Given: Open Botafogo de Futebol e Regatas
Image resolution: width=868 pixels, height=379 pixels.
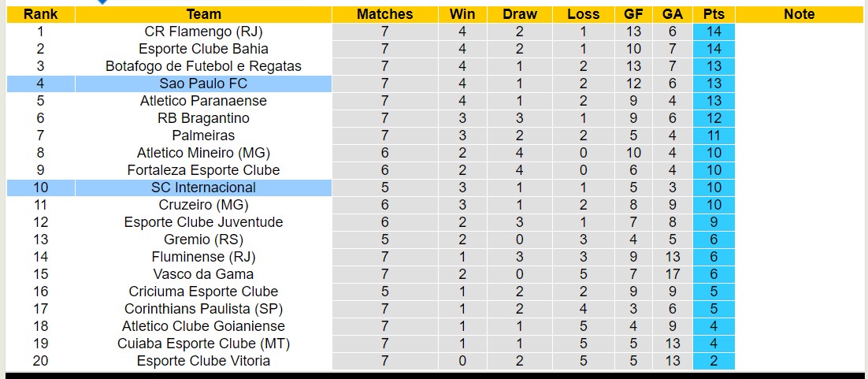Looking at the screenshot, I should [x=203, y=66].
